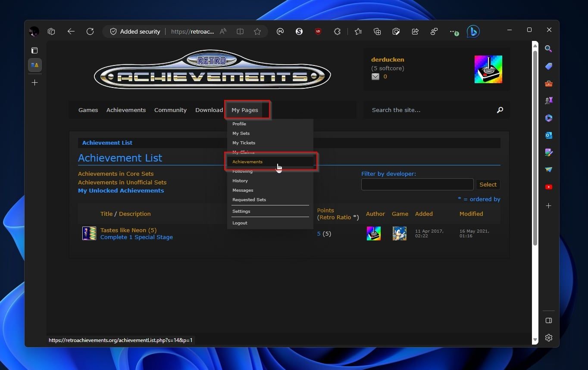This screenshot has width=588, height=370.
Task: Click the Sonic game icon in achievement row
Action: [x=399, y=233]
